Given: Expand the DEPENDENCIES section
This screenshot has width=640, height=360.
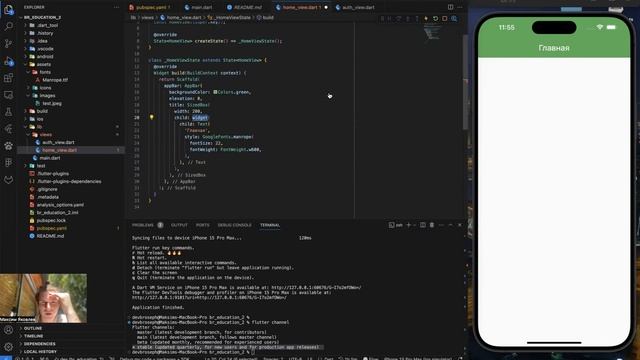Looking at the screenshot, I should (40, 344).
